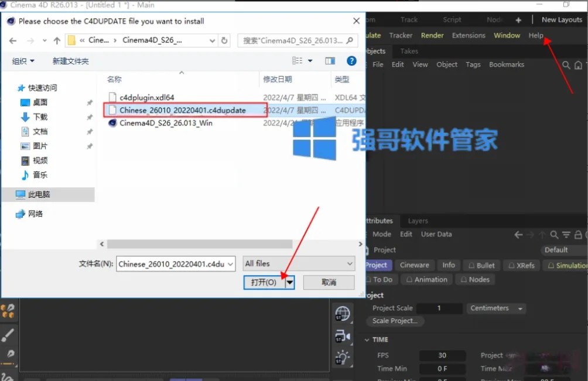588x381 pixels.
Task: Click Attributes manager search icon
Action: pos(554,235)
